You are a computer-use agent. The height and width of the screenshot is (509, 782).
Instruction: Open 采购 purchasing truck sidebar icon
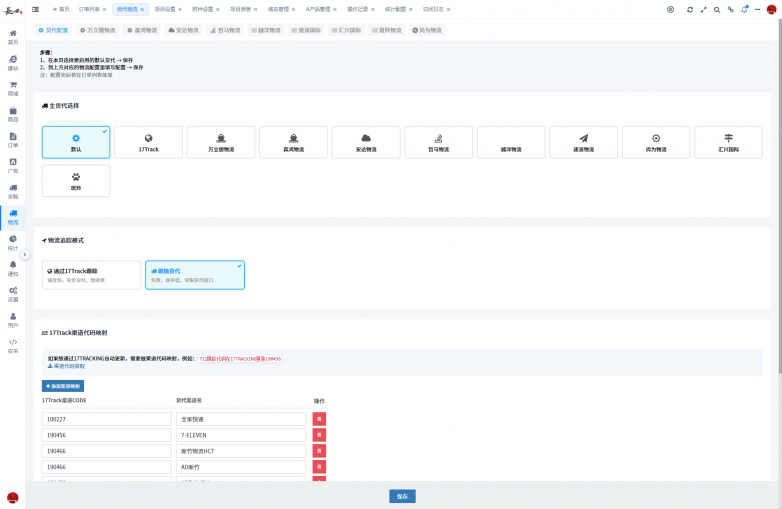pyautogui.click(x=13, y=191)
